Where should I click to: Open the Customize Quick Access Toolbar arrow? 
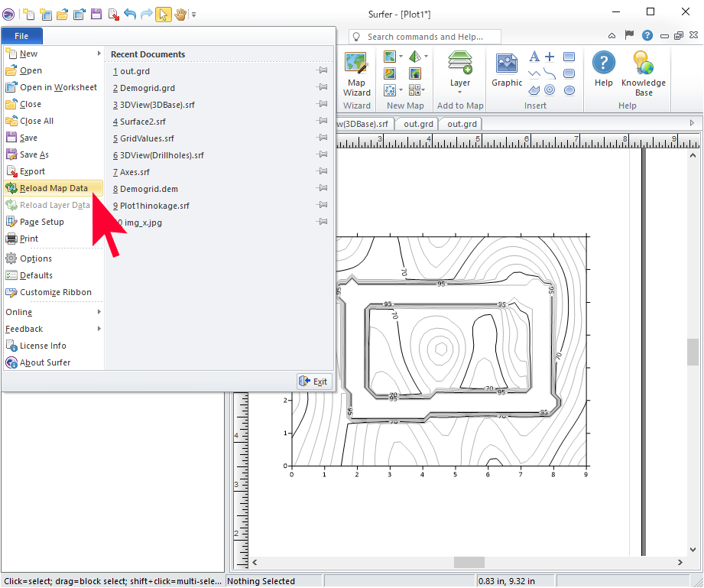[194, 15]
